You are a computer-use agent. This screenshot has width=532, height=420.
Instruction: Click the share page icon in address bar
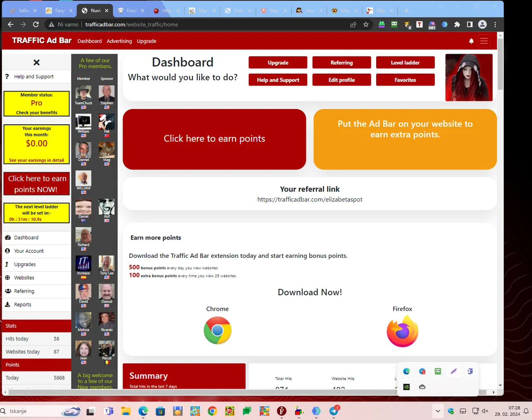353,25
